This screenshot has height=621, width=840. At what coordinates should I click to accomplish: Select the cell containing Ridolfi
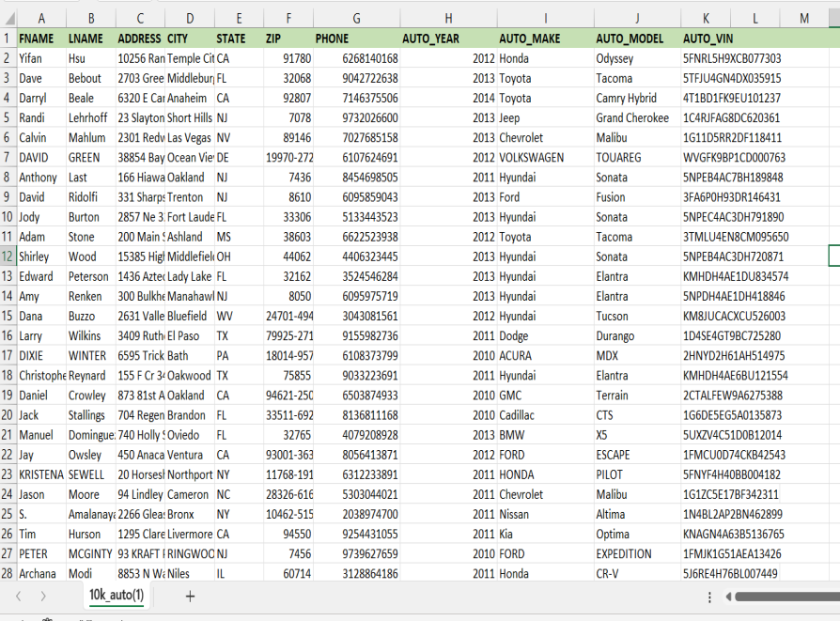click(x=90, y=197)
